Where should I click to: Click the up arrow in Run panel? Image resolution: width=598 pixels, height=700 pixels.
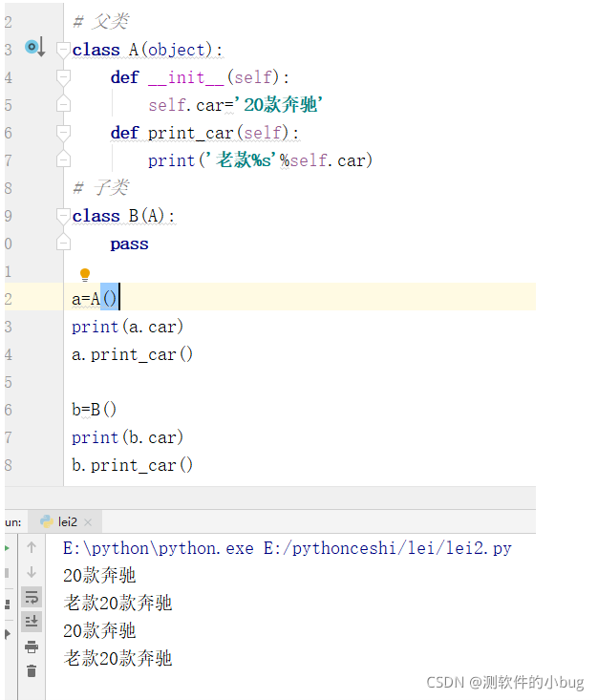pyautogui.click(x=32, y=547)
